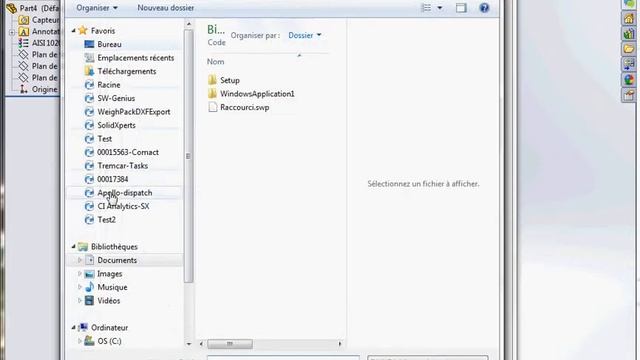The height and width of the screenshot is (360, 640).
Task: Select 00015563-Comact favorite
Action: (128, 152)
